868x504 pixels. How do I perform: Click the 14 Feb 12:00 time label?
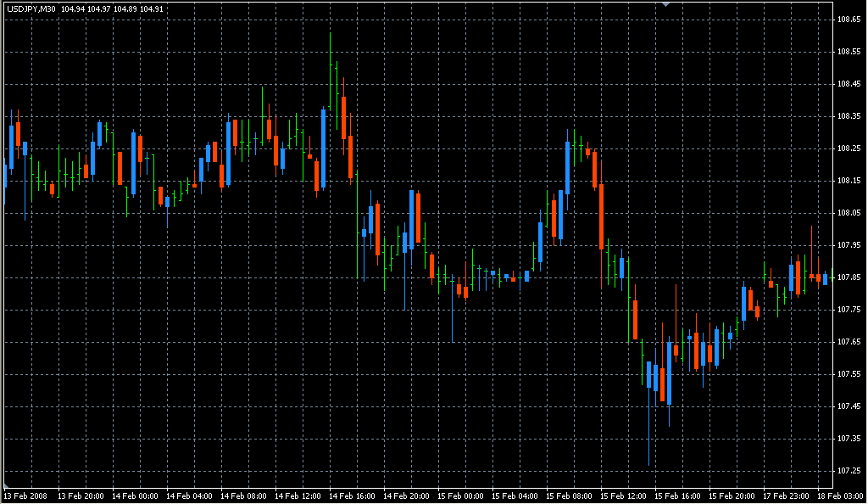(x=298, y=496)
